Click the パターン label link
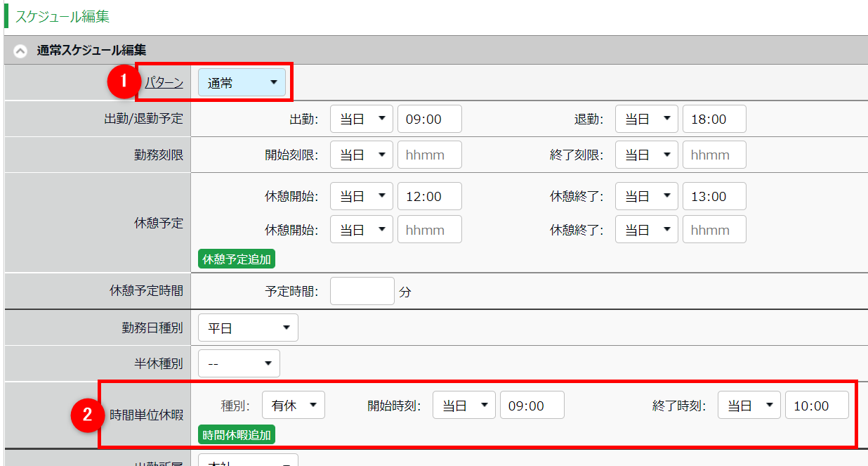This screenshot has height=466, width=868. (164, 83)
